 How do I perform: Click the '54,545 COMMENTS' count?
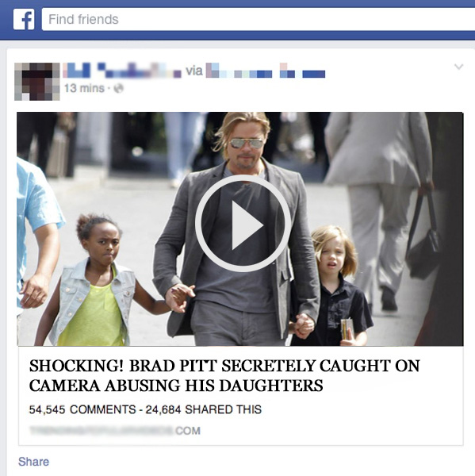click(x=82, y=409)
